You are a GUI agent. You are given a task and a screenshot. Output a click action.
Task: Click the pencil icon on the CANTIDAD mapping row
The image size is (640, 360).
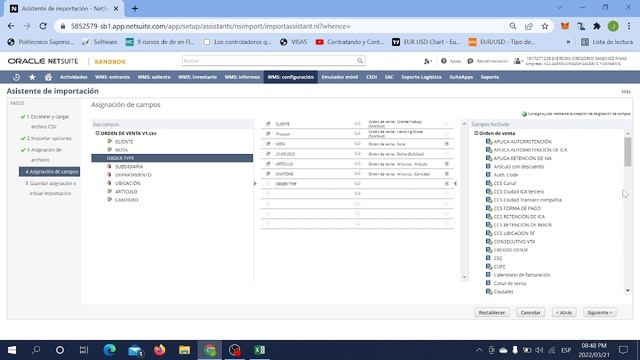coord(268,174)
